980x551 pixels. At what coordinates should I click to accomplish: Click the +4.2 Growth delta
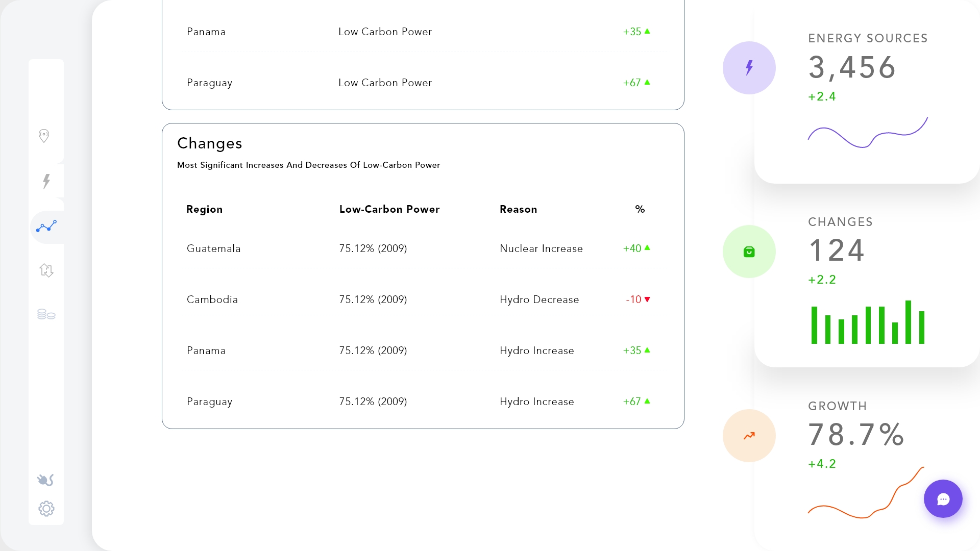coord(822,464)
